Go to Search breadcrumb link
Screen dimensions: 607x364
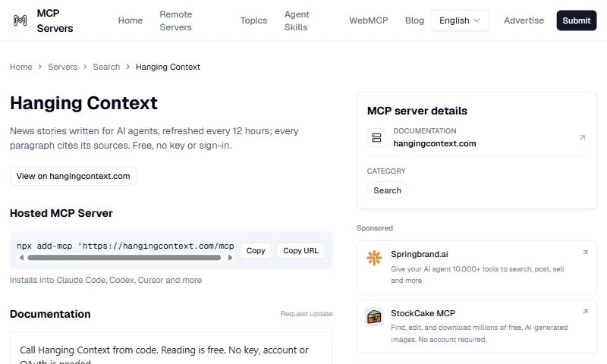pyautogui.click(x=106, y=67)
